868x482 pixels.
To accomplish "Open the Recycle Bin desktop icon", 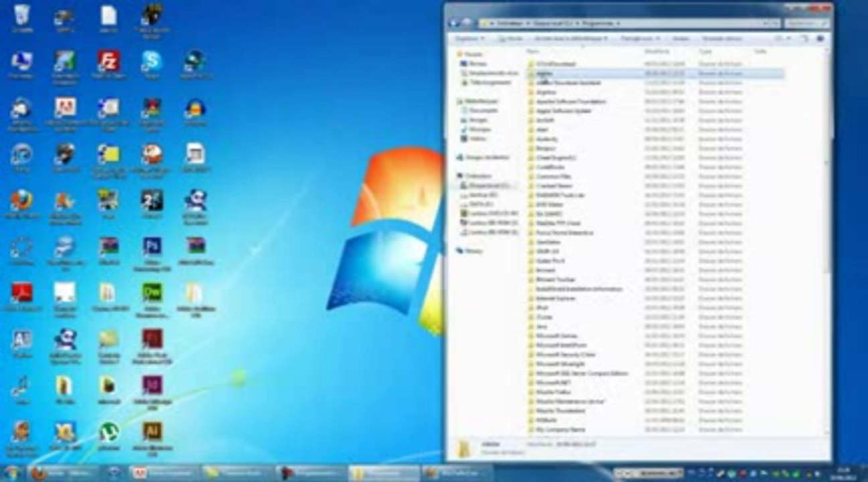I will point(22,18).
